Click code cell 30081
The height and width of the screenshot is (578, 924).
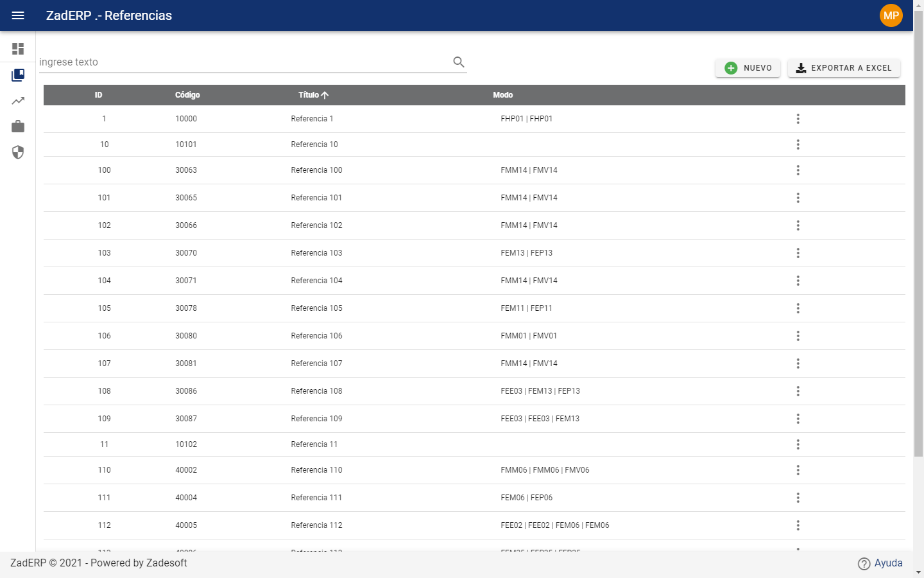(186, 363)
